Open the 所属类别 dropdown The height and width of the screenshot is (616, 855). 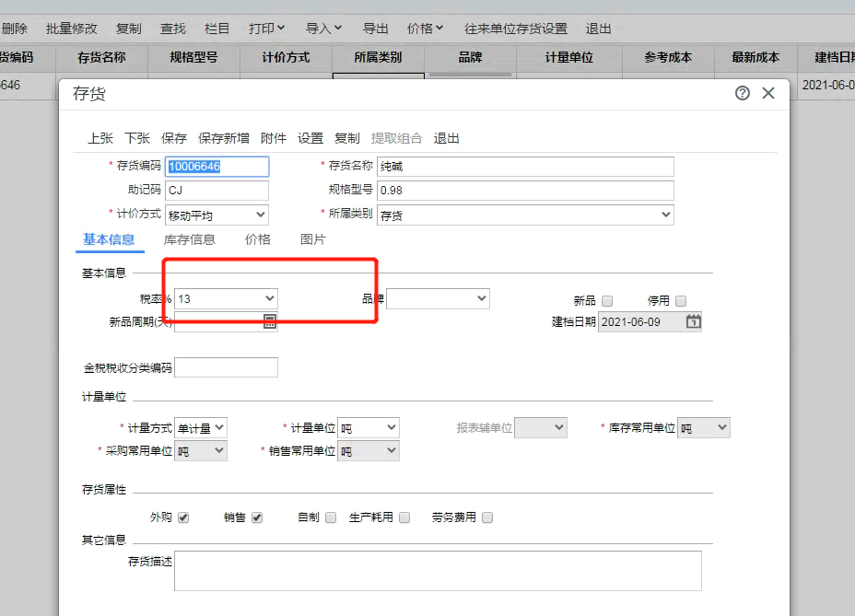(525, 215)
